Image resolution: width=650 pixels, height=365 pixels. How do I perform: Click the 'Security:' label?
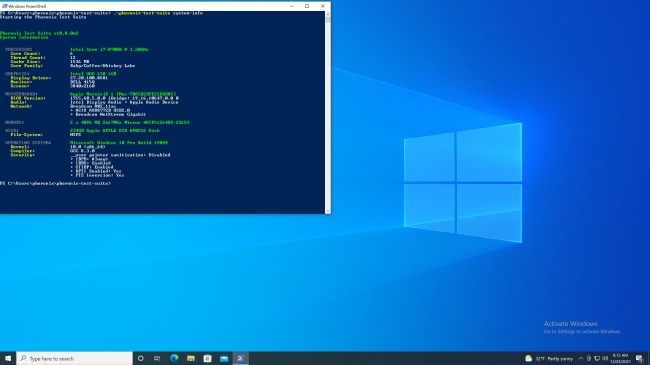(22, 155)
